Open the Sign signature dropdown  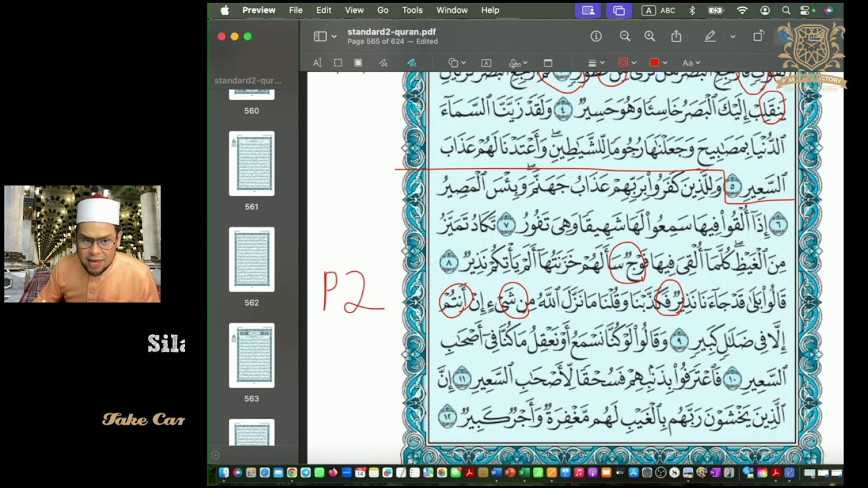518,63
